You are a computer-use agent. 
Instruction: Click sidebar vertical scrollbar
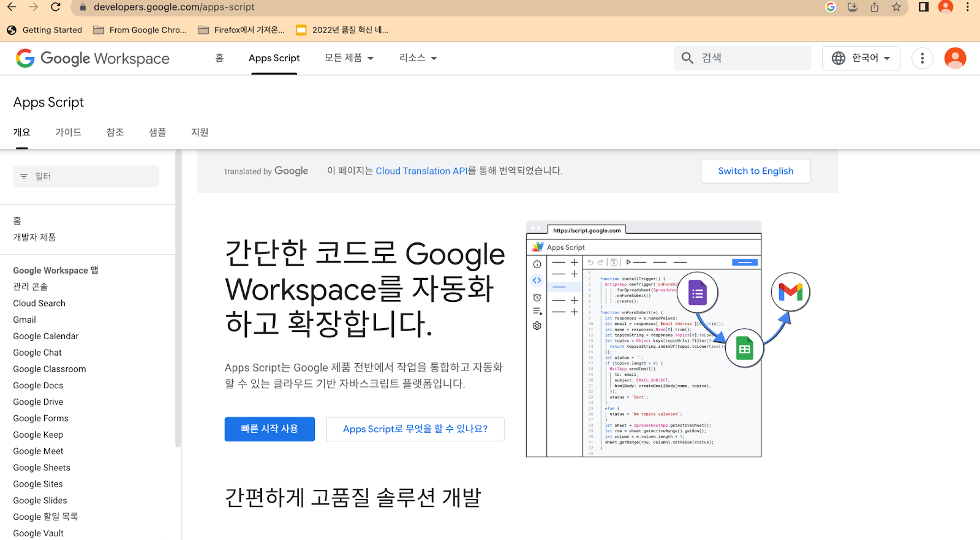point(178,300)
